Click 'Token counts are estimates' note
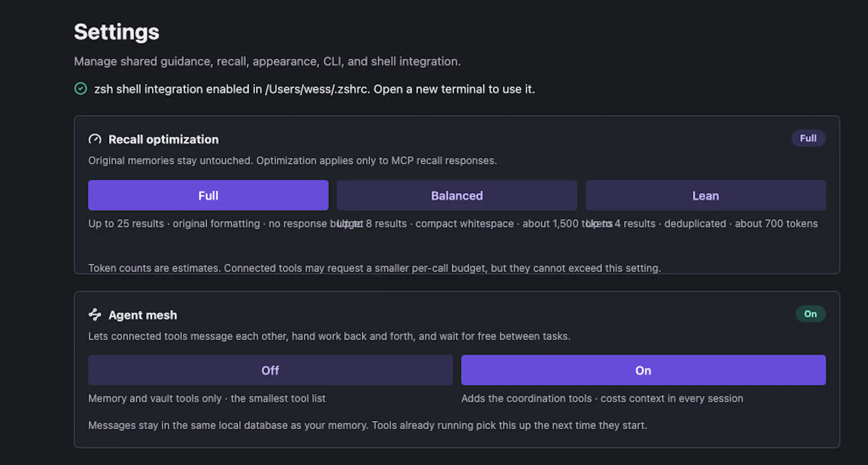This screenshot has width=868, height=465. coord(374,268)
